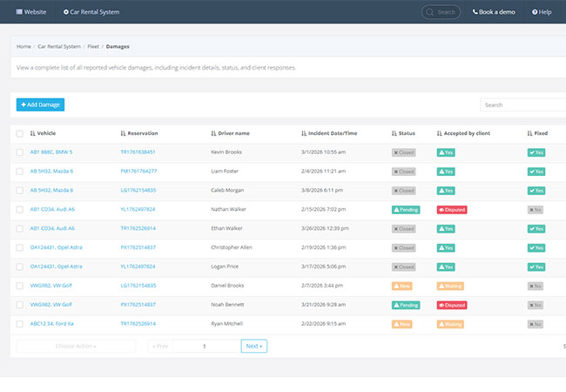
Task: Click the driver name Ryan Mitchell
Action: 226,324
